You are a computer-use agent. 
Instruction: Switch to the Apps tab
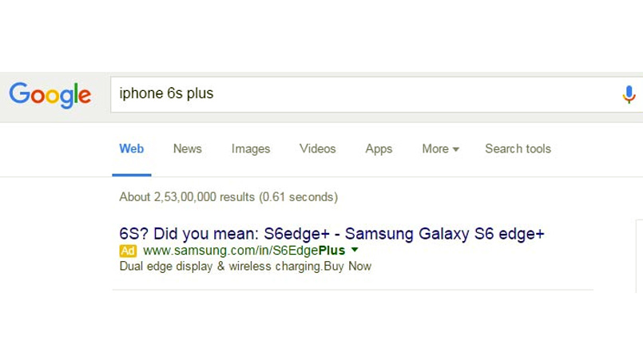(379, 149)
